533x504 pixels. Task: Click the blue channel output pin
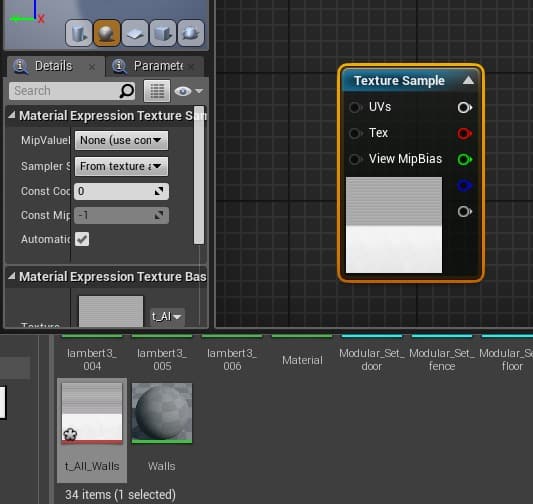point(464,186)
